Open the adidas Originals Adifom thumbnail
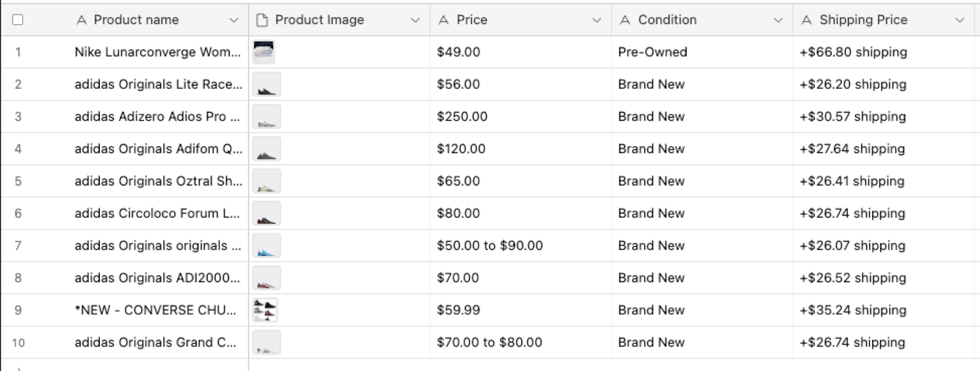The height and width of the screenshot is (371, 980). pos(266,149)
